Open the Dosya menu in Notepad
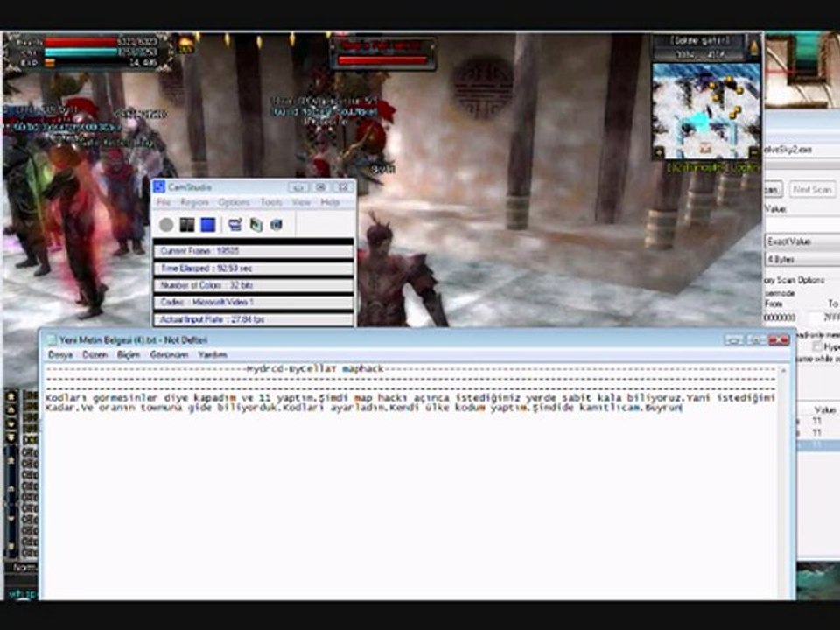Image resolution: width=840 pixels, height=630 pixels. click(x=60, y=354)
